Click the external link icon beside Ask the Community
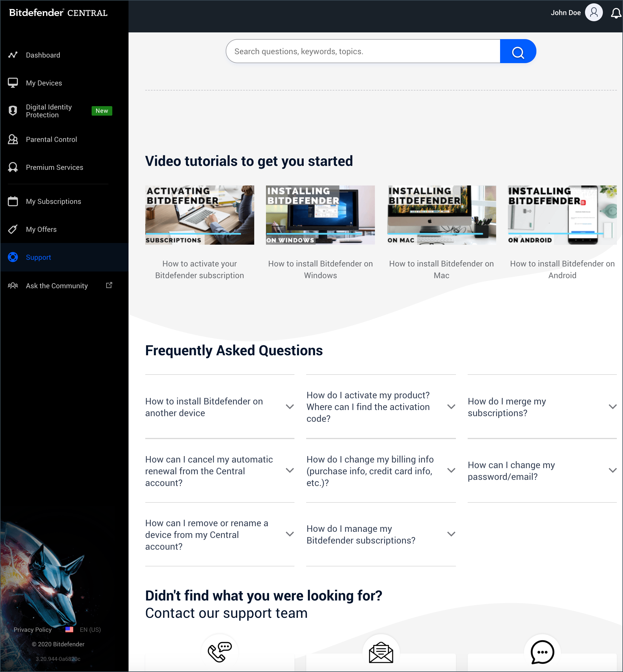This screenshot has height=672, width=623. [x=109, y=285]
